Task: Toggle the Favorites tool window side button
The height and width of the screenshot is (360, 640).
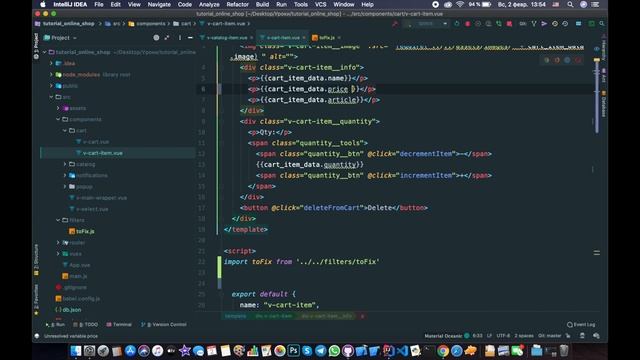Action: click(36, 300)
